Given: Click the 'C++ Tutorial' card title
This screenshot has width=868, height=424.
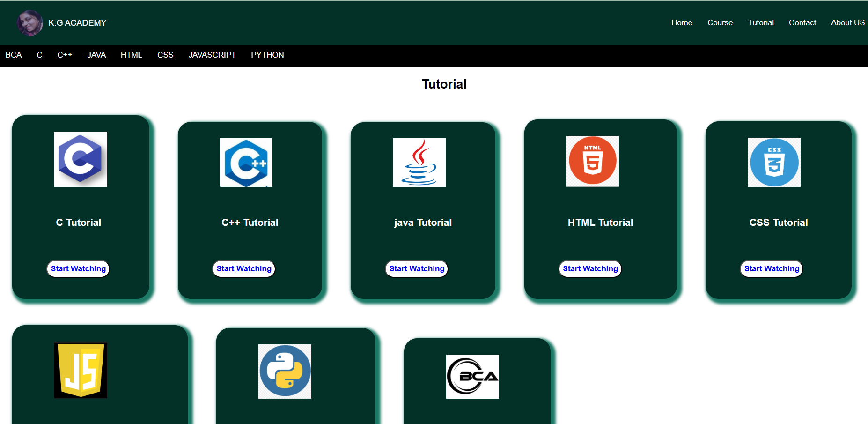Looking at the screenshot, I should [x=250, y=223].
